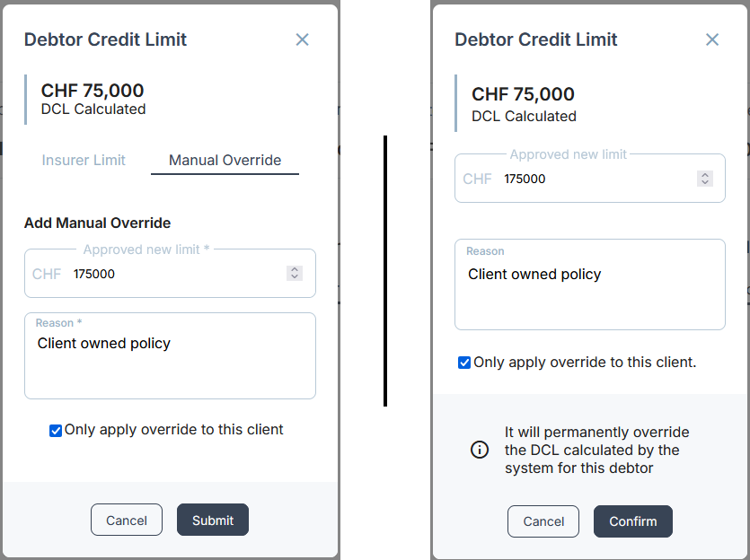Cancel the confirmation on the right dialog
The width and height of the screenshot is (750, 560).
(x=543, y=521)
